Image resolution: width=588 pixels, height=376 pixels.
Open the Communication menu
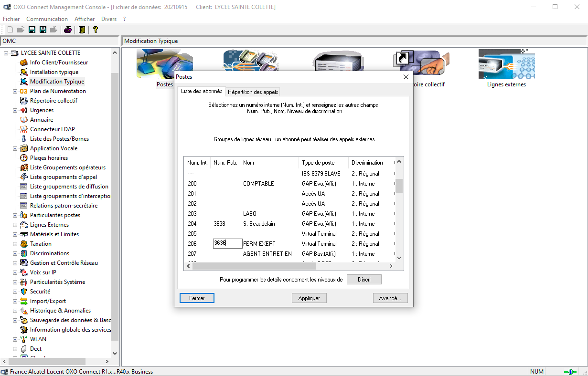tap(47, 19)
